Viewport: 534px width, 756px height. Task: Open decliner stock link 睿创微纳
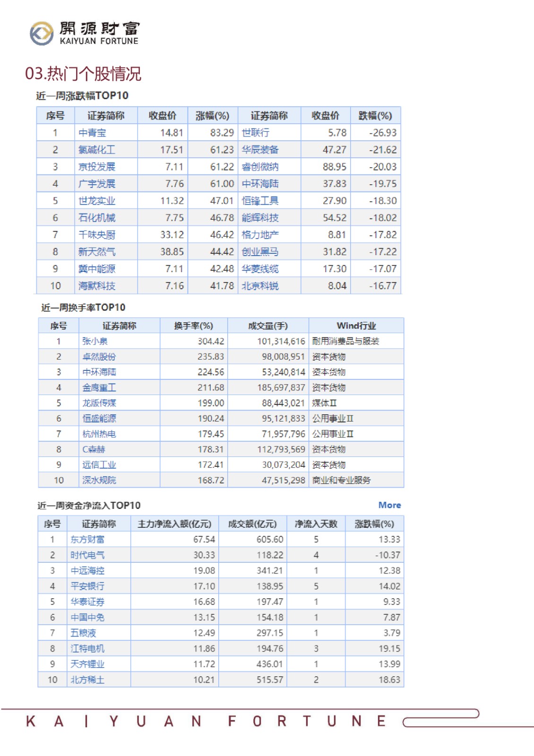pos(260,167)
